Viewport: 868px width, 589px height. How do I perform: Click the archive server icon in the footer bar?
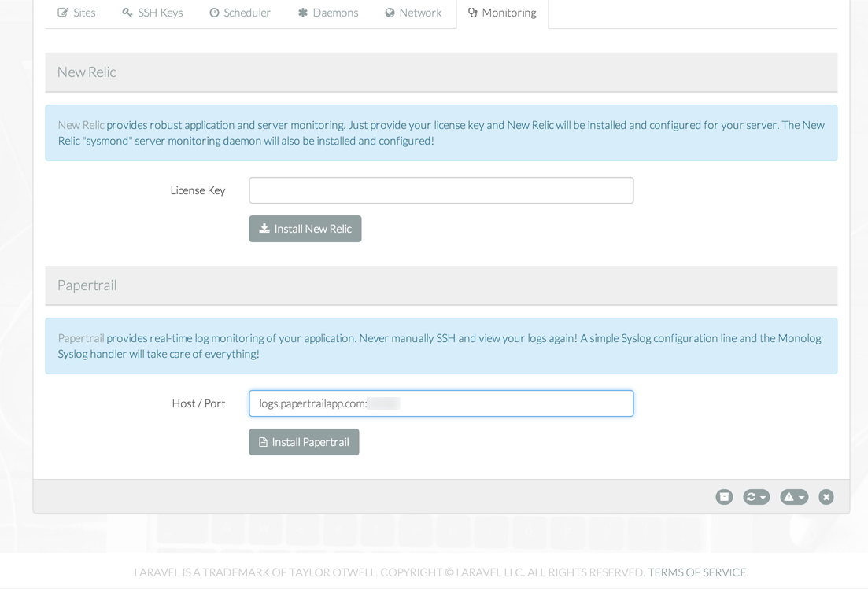(x=724, y=497)
